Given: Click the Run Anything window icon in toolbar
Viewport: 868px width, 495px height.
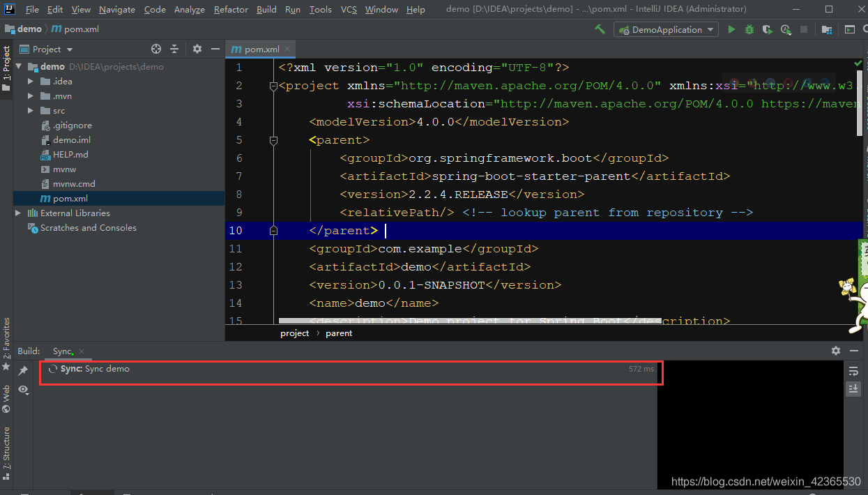Looking at the screenshot, I should (849, 29).
